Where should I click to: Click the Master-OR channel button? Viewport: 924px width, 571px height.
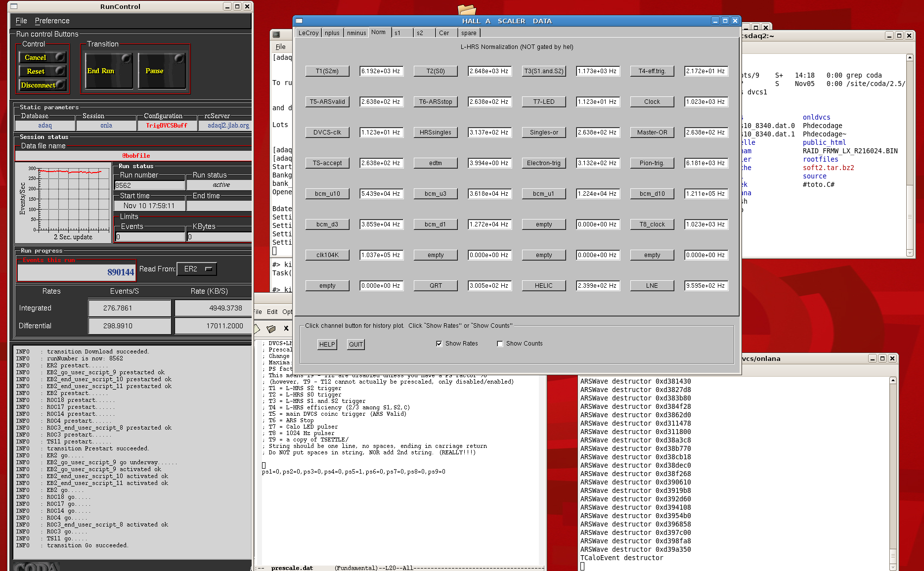coord(652,132)
